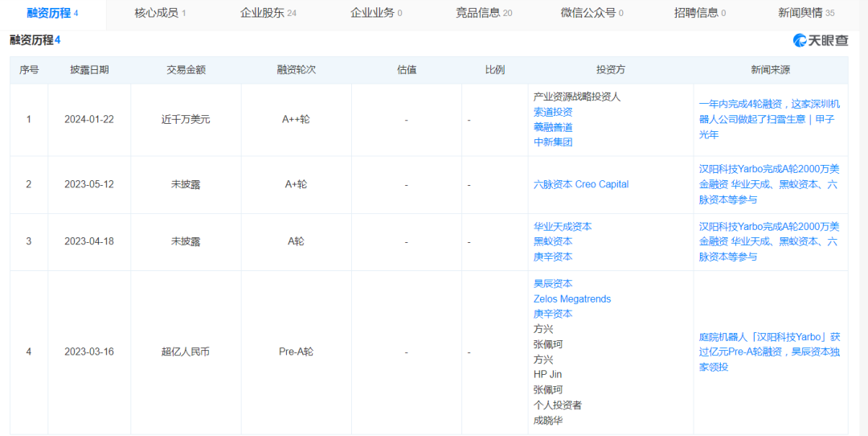
Task: Switch to the 招聘信息 tab
Action: (x=700, y=13)
